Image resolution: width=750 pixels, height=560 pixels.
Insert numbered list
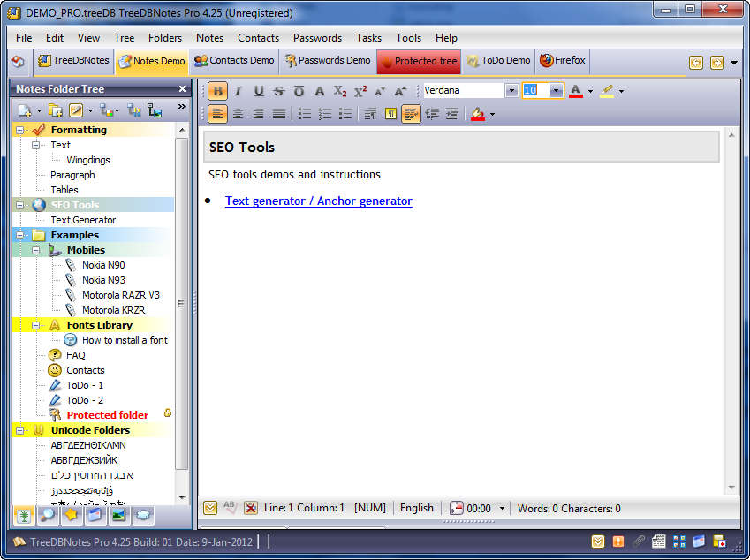pyautogui.click(x=325, y=114)
